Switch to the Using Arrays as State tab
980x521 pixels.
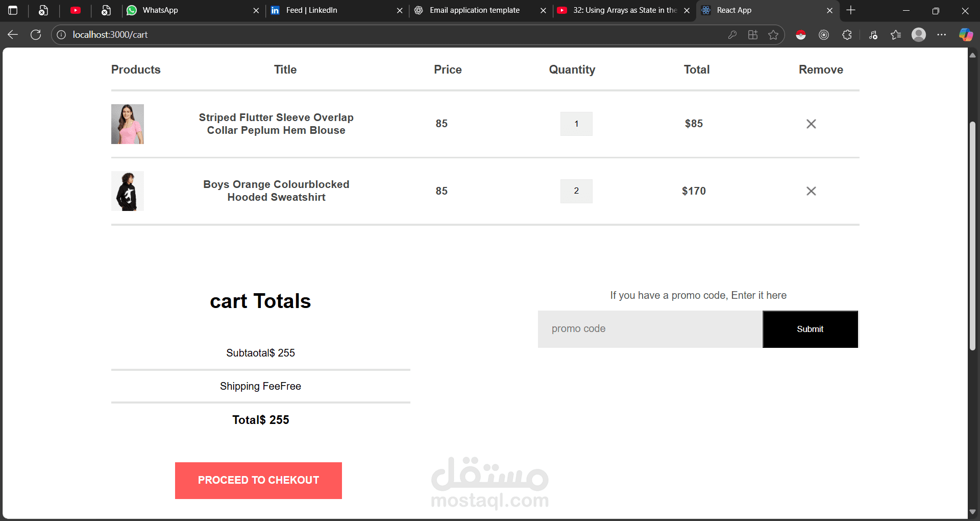point(624,10)
